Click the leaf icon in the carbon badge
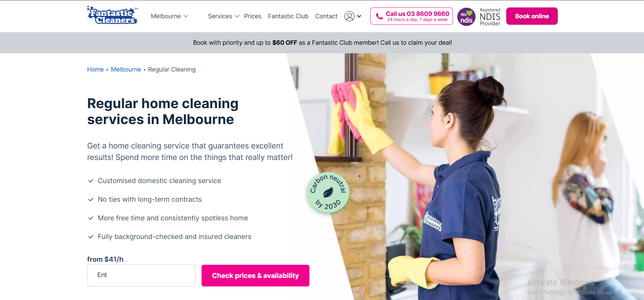Viewport: 644px width, 300px height. tap(328, 193)
